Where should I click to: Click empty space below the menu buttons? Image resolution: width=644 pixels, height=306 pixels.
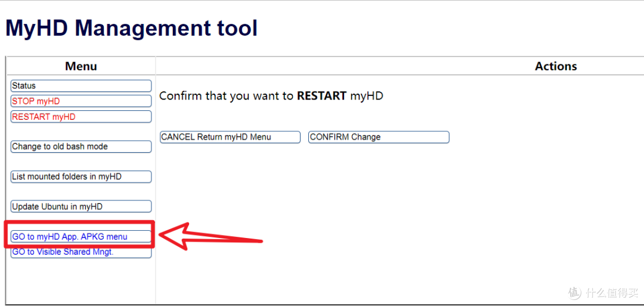[x=81, y=280]
